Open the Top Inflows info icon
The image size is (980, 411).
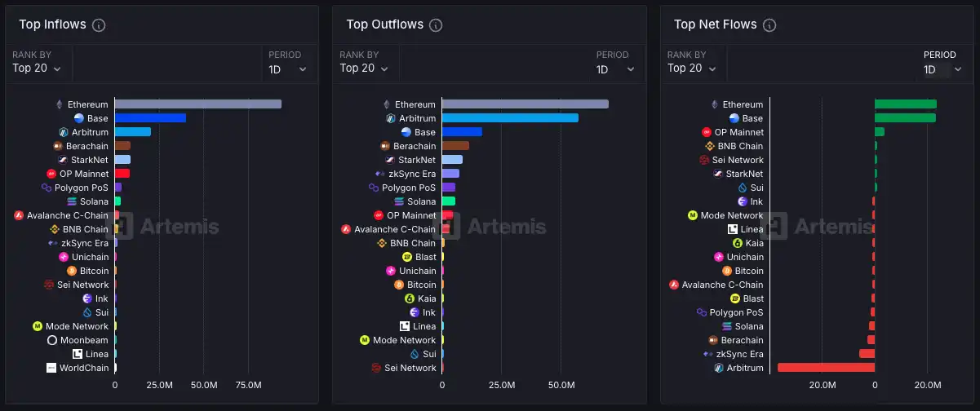click(x=99, y=25)
